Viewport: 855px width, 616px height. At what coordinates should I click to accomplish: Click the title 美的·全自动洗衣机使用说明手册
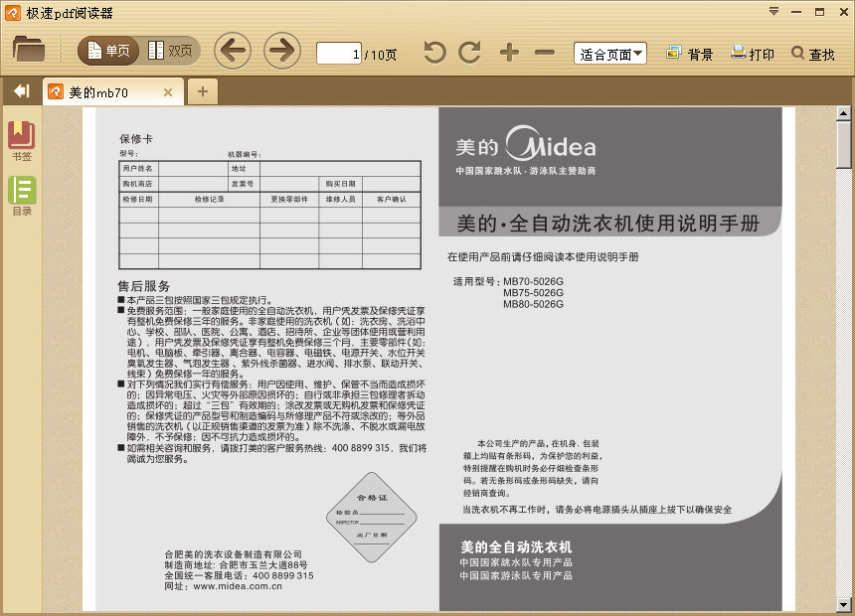[x=608, y=224]
